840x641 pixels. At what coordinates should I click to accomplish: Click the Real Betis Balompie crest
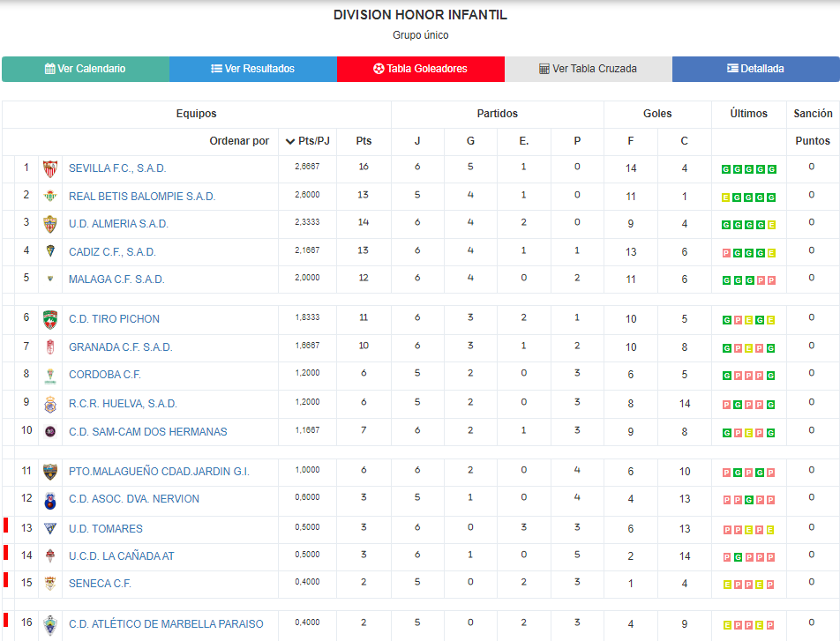tap(50, 196)
